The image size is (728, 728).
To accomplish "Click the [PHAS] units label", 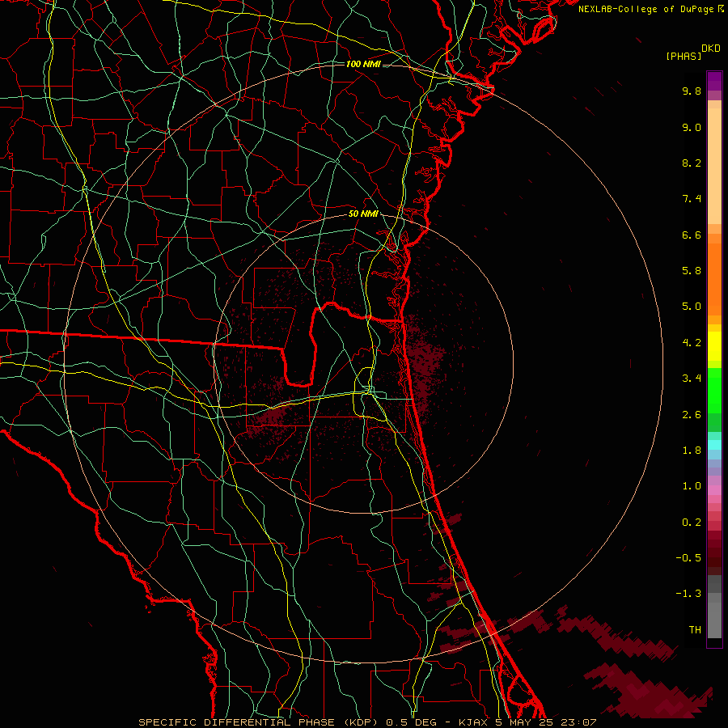I will click(x=684, y=57).
